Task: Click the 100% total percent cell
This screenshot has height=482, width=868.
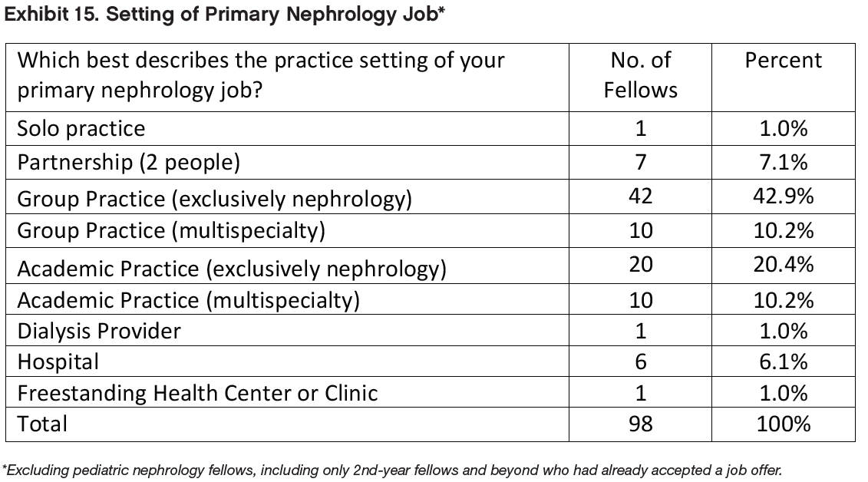Action: coord(783,424)
